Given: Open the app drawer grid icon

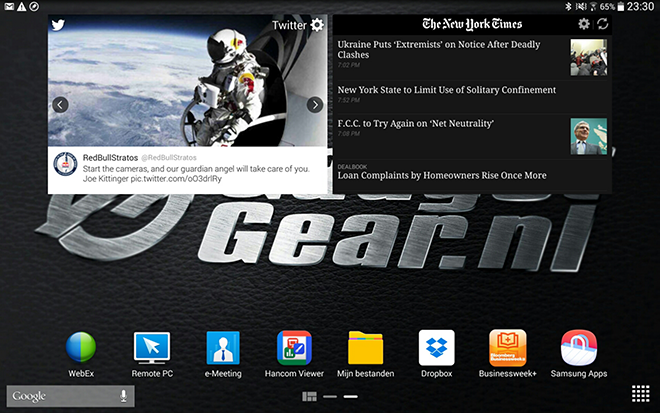Looking at the screenshot, I should (641, 394).
